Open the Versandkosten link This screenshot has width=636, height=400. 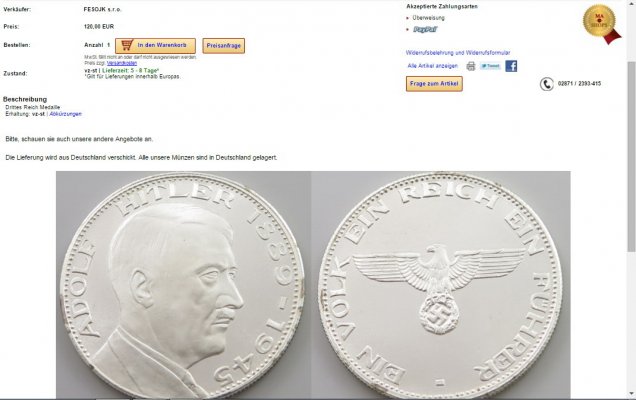[122, 63]
